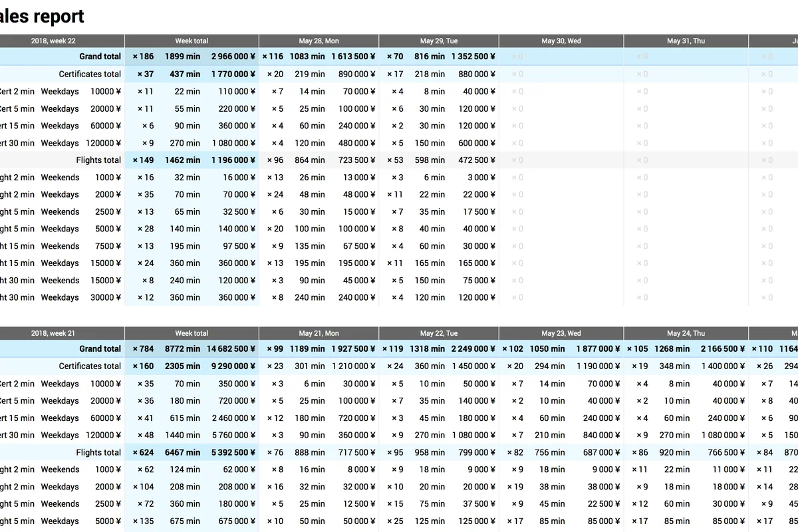798x532 pixels.
Task: Select the "2018, week 21" header cell
Action: pos(53,332)
